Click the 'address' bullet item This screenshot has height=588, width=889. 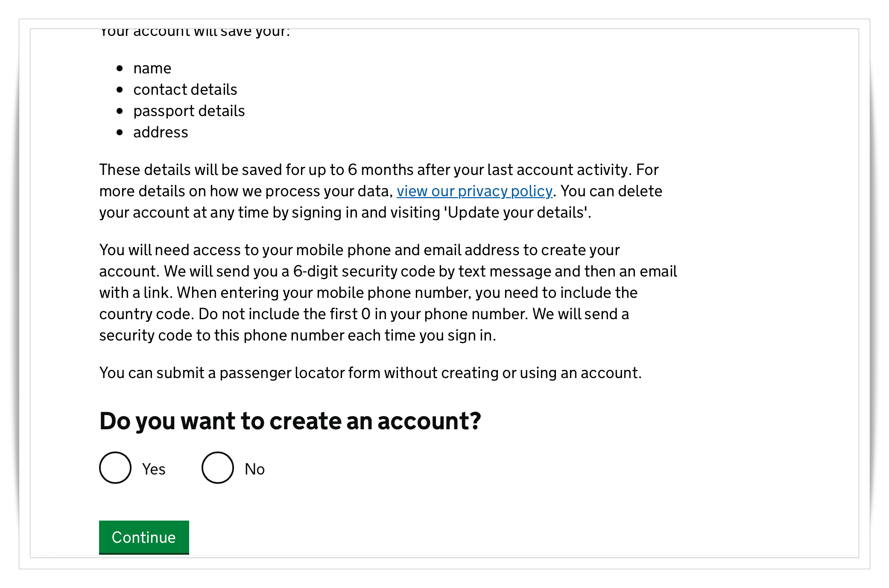click(x=161, y=132)
